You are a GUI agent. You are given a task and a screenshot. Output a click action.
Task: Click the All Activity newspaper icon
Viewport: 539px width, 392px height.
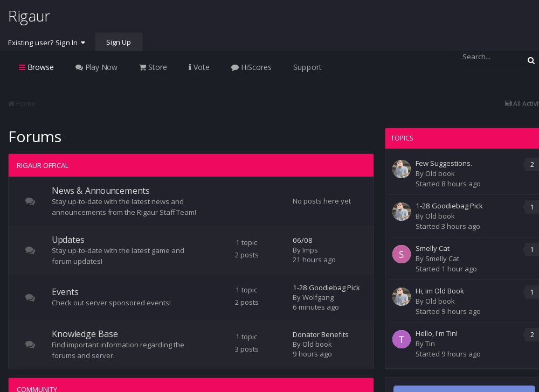[508, 103]
